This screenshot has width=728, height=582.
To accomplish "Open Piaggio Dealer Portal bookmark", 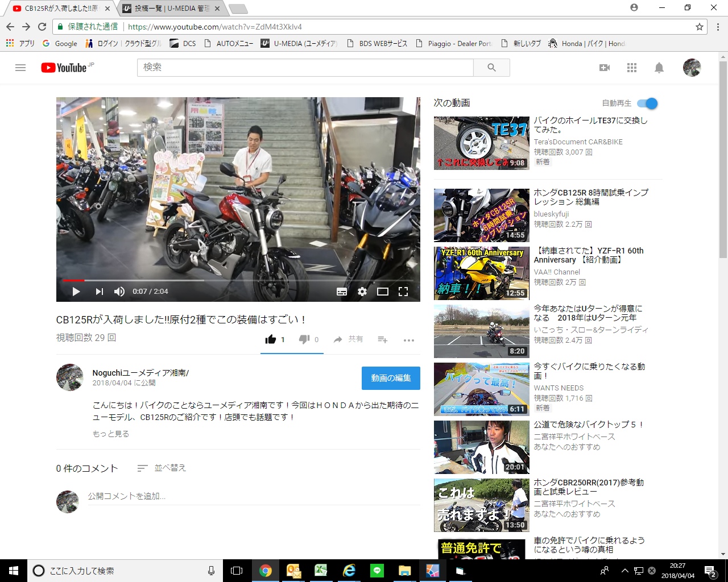I will tap(454, 43).
